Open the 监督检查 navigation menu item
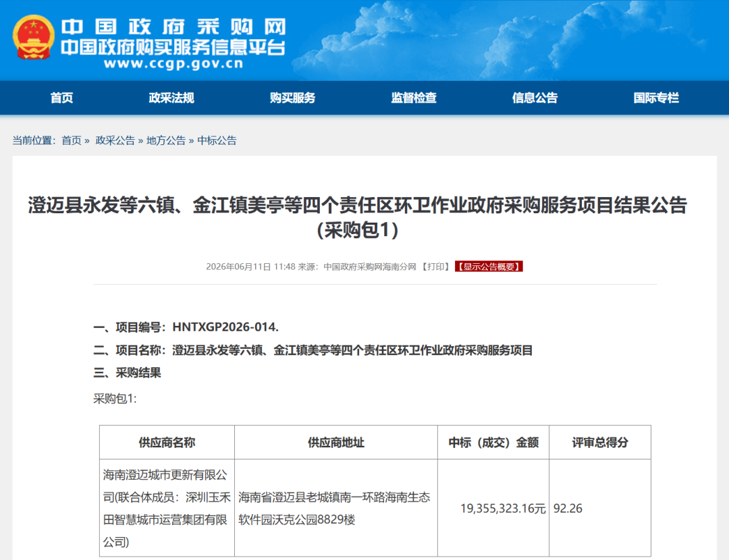The height and width of the screenshot is (560, 729). [x=414, y=98]
